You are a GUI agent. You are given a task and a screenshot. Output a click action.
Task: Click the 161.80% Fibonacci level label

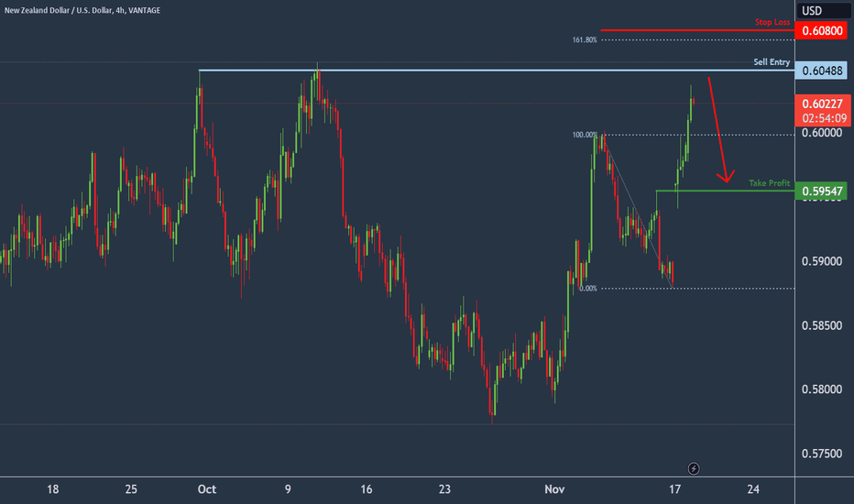tap(585, 39)
